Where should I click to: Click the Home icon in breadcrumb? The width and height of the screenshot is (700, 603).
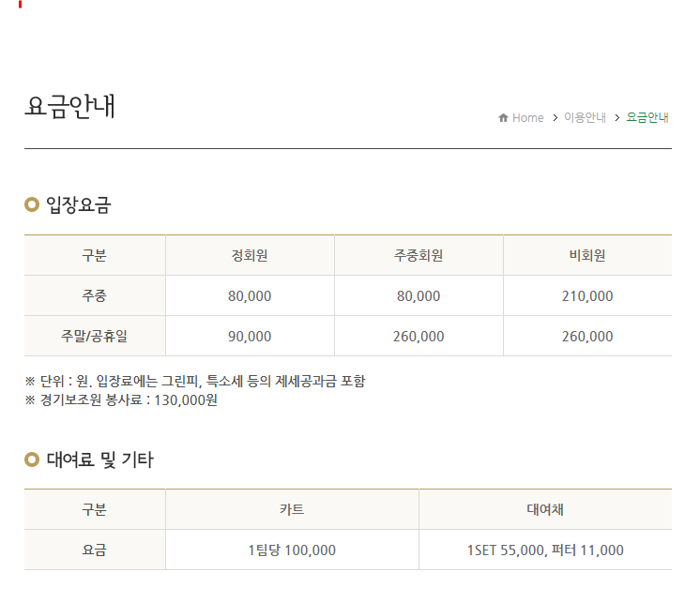point(503,118)
